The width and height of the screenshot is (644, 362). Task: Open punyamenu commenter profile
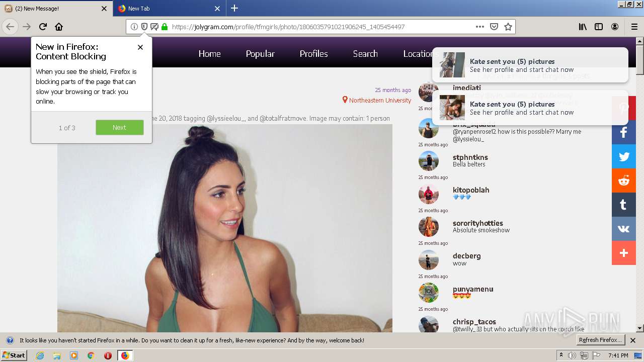pos(473,289)
